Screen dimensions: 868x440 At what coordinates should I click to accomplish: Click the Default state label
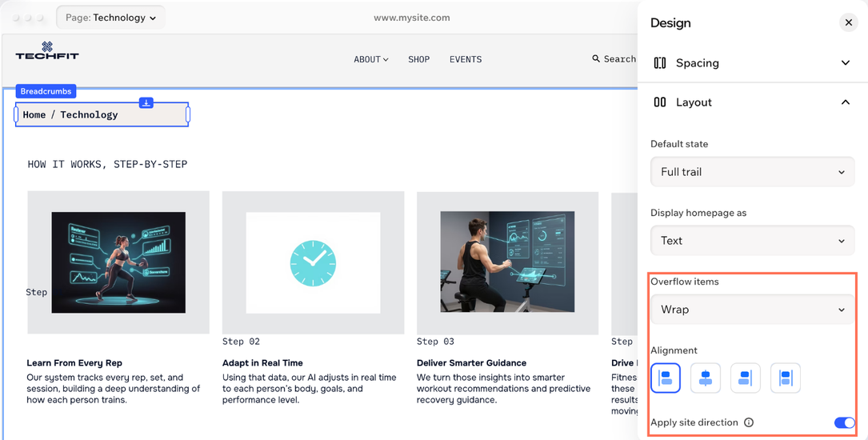679,144
